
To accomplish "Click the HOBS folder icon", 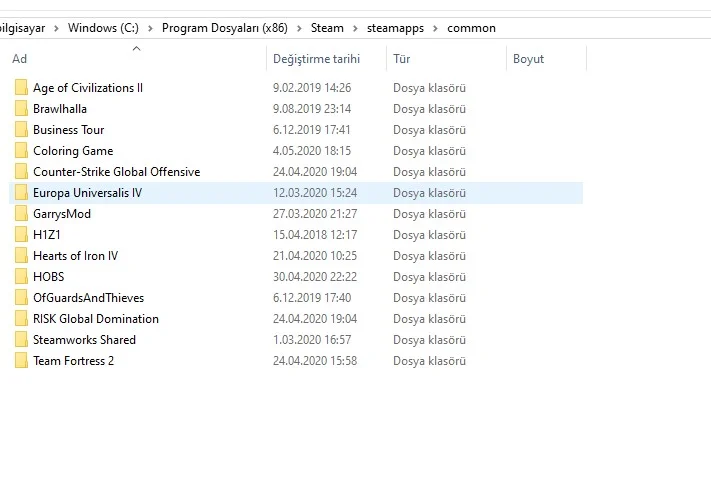I will click(21, 277).
